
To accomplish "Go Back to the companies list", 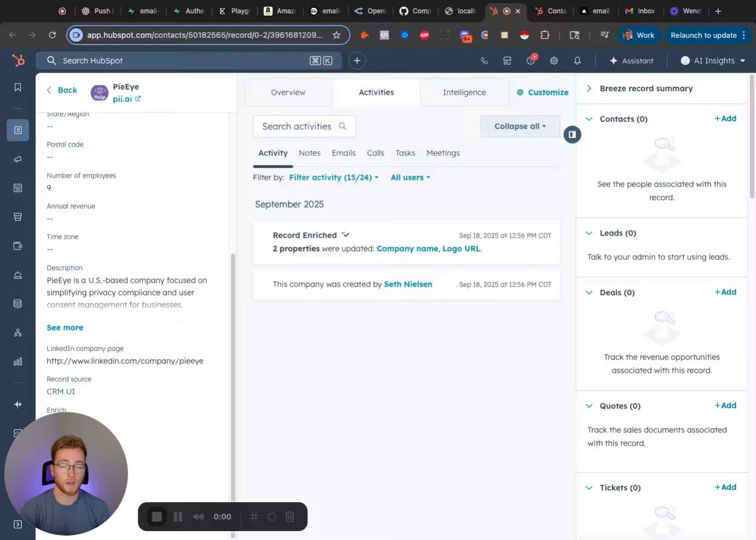I will [62, 90].
